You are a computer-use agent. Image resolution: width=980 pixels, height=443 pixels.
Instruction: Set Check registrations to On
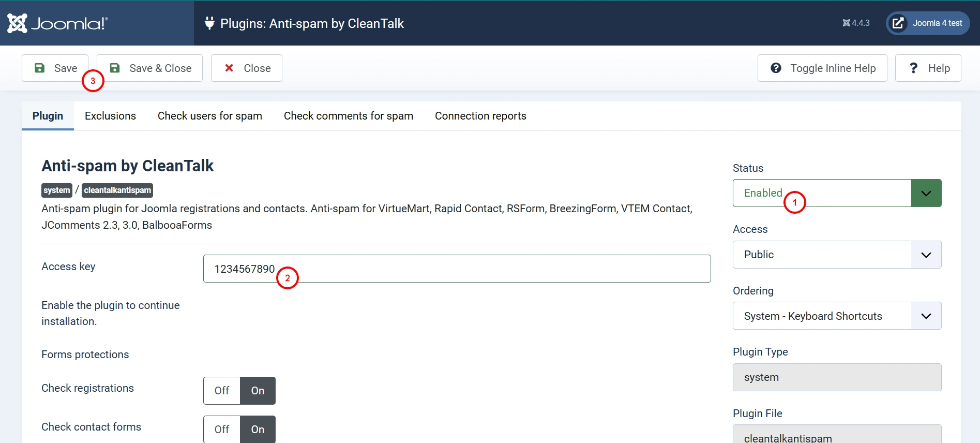(x=258, y=391)
